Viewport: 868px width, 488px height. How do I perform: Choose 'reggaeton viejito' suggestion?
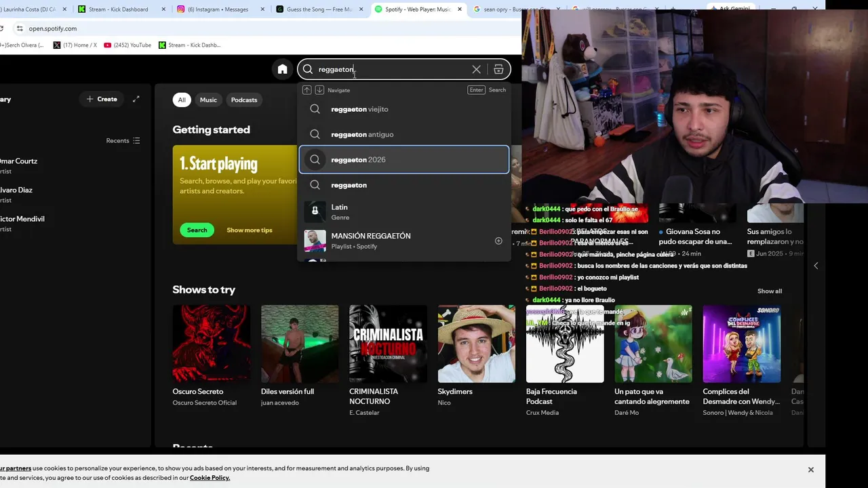click(404, 109)
